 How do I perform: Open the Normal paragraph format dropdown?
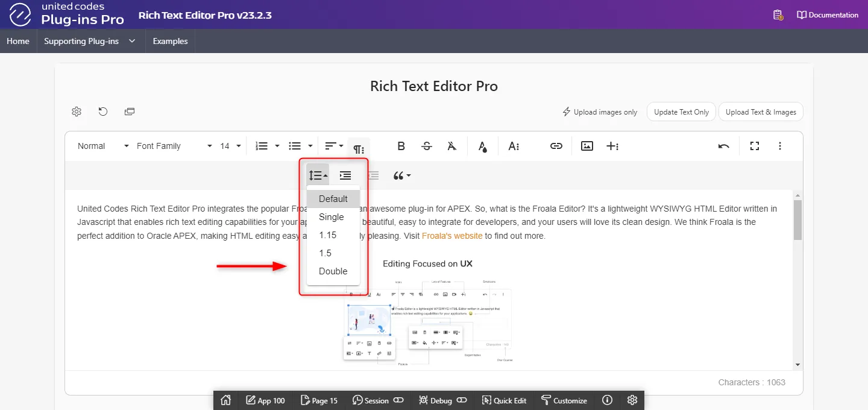[102, 146]
